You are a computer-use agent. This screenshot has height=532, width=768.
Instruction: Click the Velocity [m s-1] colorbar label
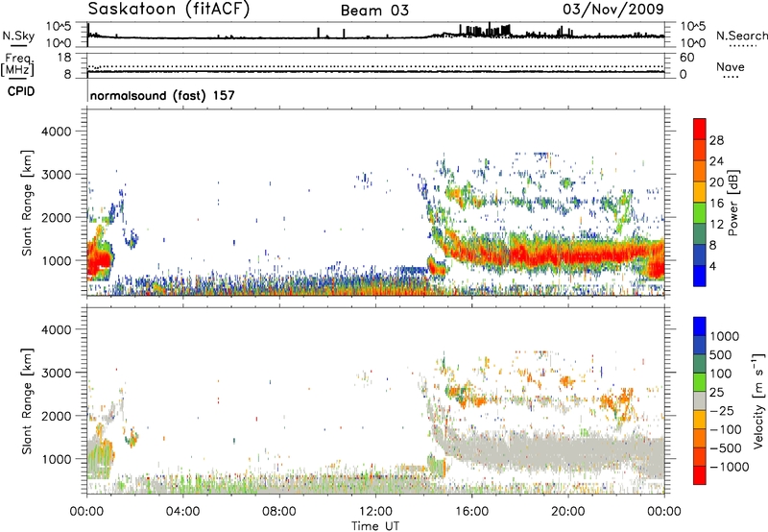coord(758,400)
